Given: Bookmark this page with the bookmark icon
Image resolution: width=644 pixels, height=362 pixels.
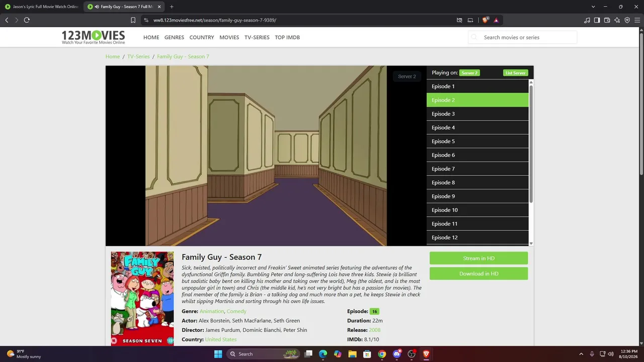Looking at the screenshot, I should click(x=133, y=20).
